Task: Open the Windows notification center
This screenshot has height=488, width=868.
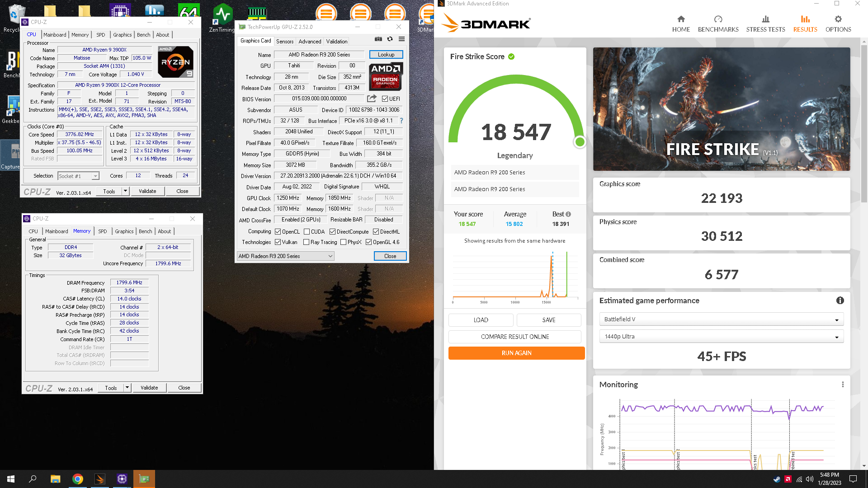Action: coord(853,479)
